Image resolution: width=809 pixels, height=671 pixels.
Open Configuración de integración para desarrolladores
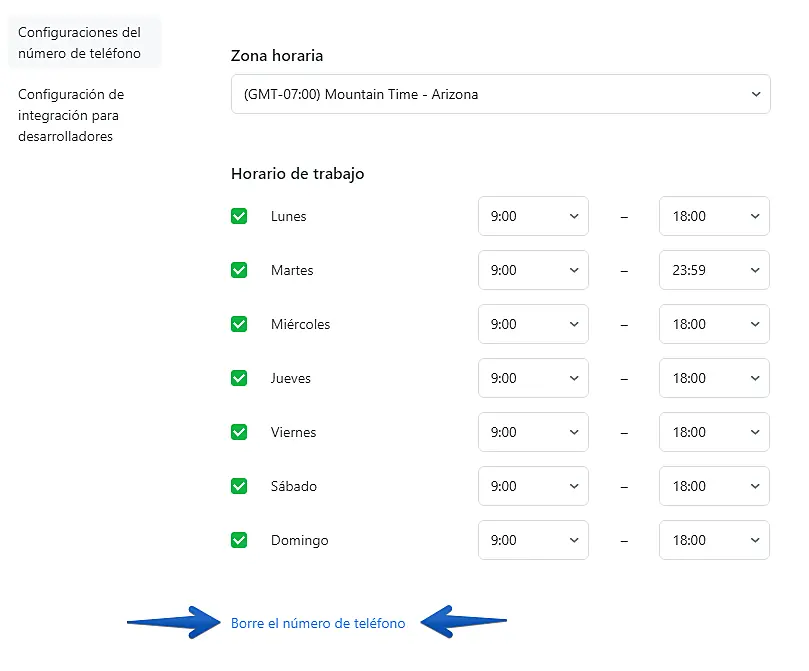point(71,115)
